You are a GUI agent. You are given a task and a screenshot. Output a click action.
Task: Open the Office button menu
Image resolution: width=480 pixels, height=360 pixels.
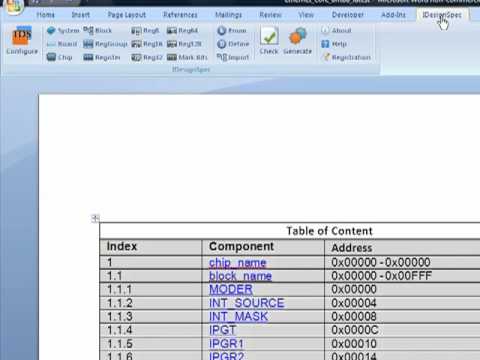coord(13,7)
